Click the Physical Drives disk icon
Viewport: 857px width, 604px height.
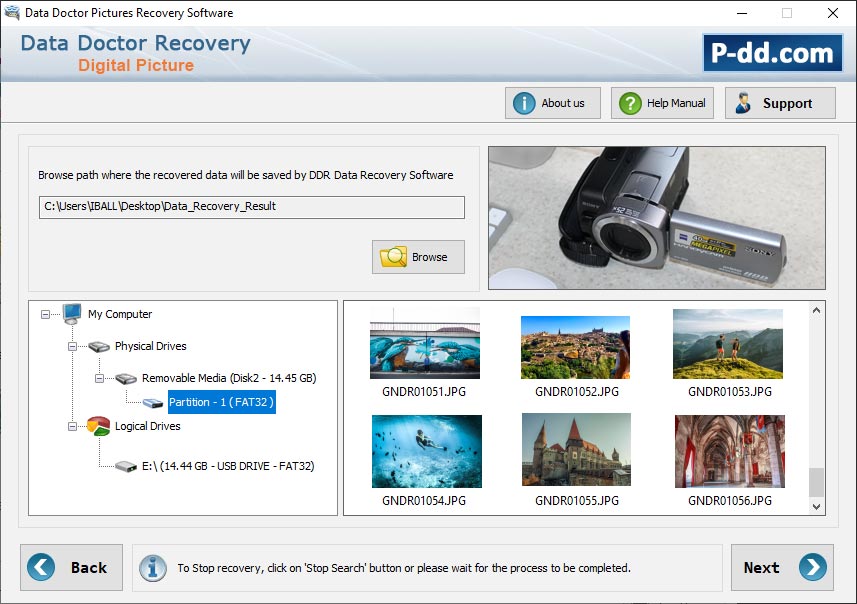97,346
